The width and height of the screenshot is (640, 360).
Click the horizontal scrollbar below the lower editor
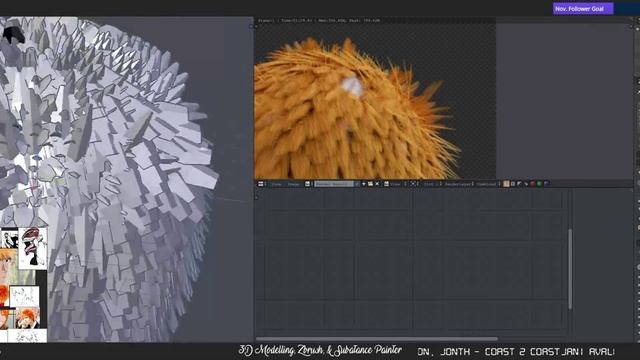click(376, 339)
